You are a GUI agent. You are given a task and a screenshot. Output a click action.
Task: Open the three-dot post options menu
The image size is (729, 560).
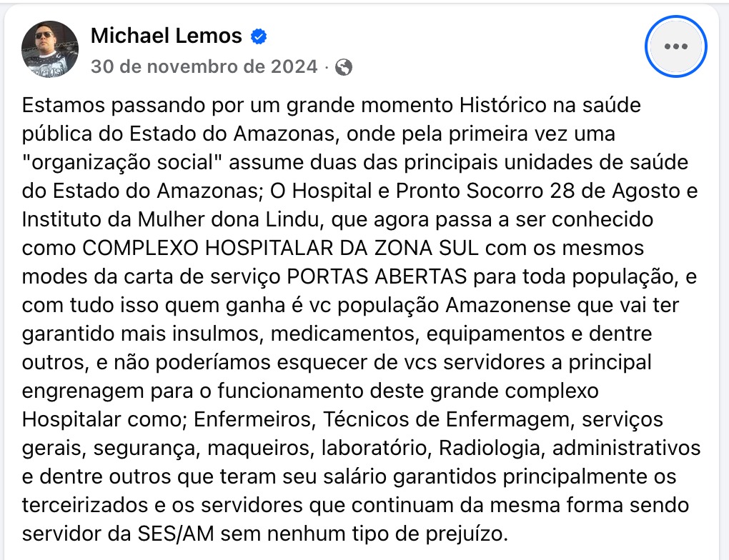pyautogui.click(x=675, y=46)
